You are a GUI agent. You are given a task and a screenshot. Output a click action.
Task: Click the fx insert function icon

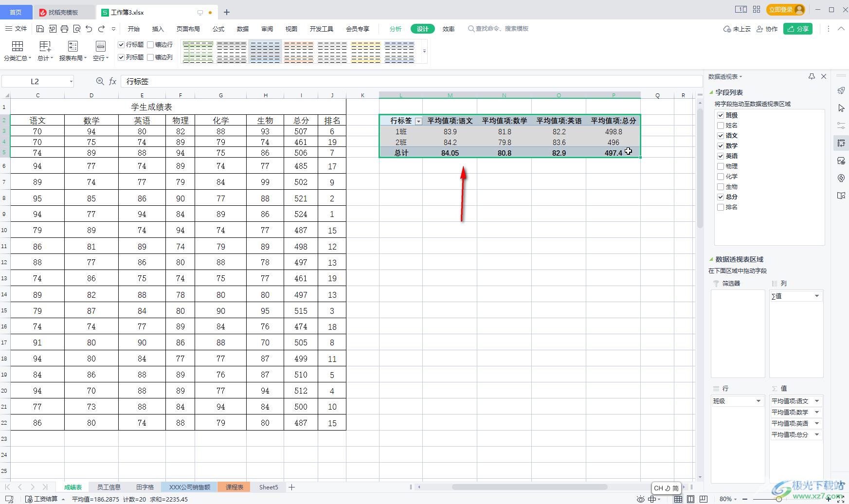click(112, 81)
